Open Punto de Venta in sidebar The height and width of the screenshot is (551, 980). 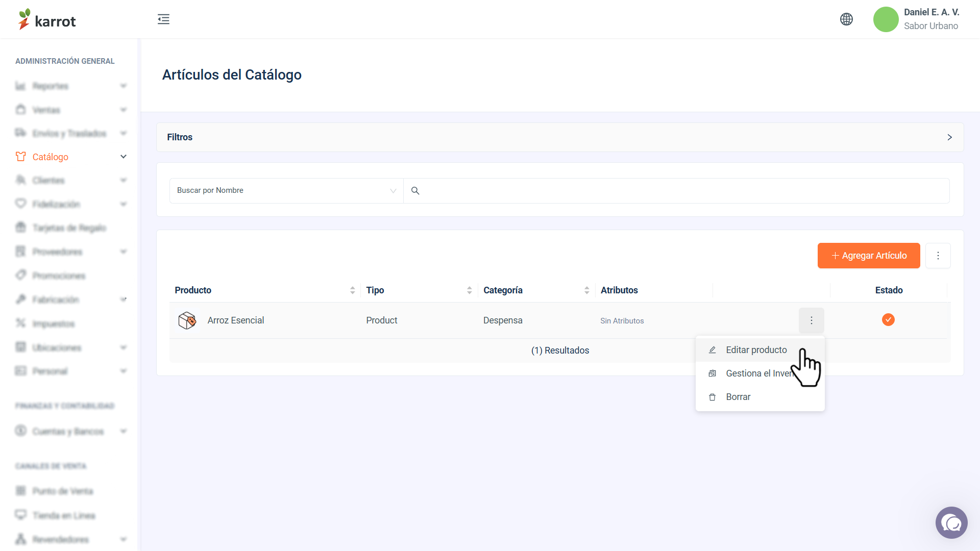[63, 491]
